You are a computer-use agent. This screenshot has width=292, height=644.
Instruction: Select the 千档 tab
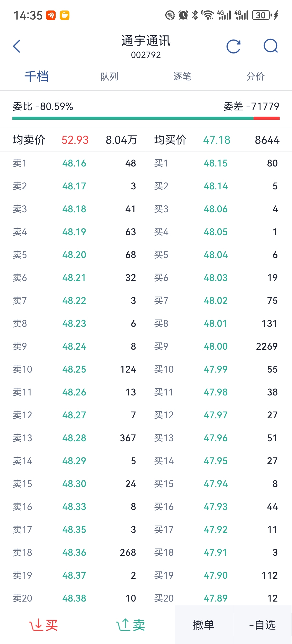click(x=36, y=76)
